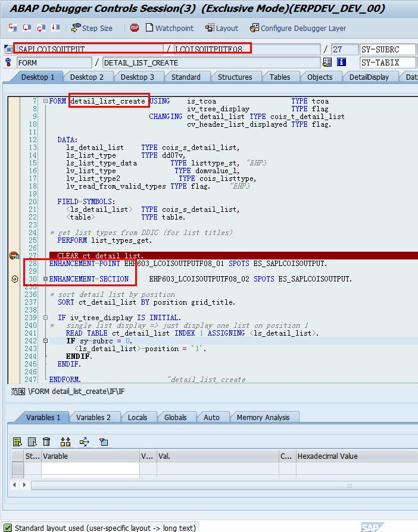Screen dimensions: 418x532
Task: Select the Auto tab
Action: coord(211,417)
